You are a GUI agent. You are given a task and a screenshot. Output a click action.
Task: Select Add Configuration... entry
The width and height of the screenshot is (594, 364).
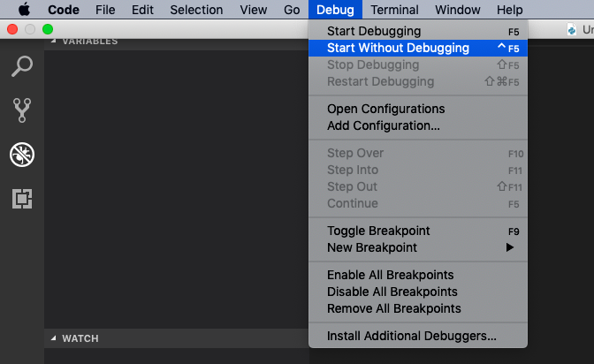click(x=418, y=125)
